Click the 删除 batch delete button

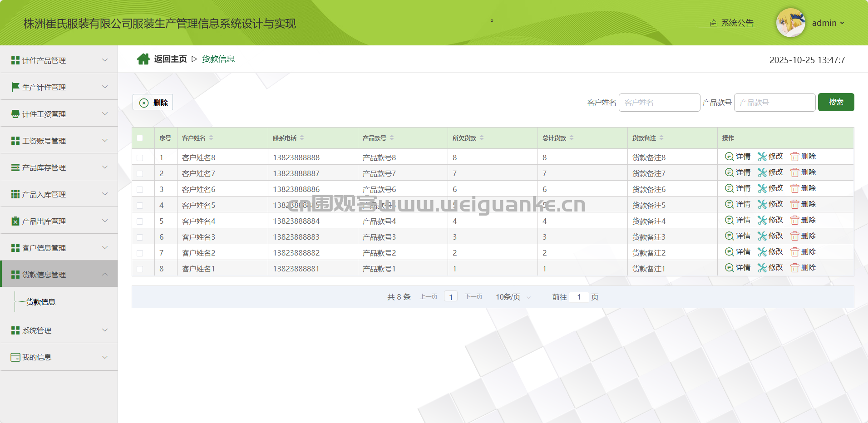(153, 103)
